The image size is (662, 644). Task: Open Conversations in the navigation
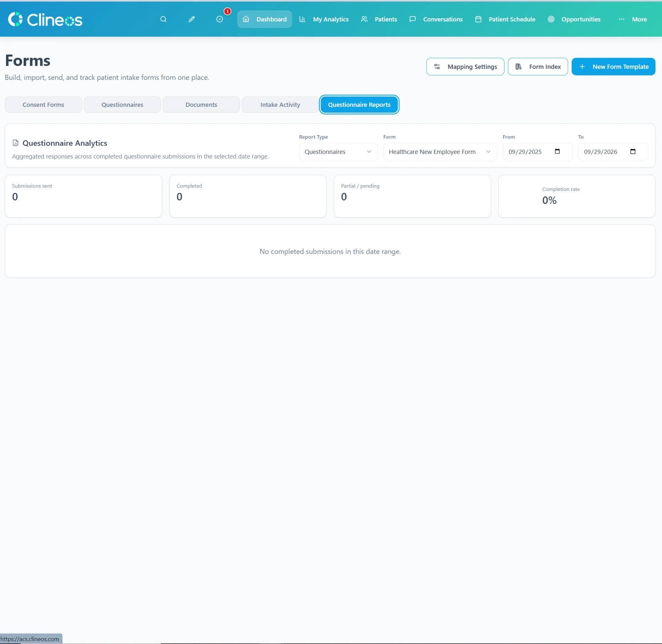point(436,19)
